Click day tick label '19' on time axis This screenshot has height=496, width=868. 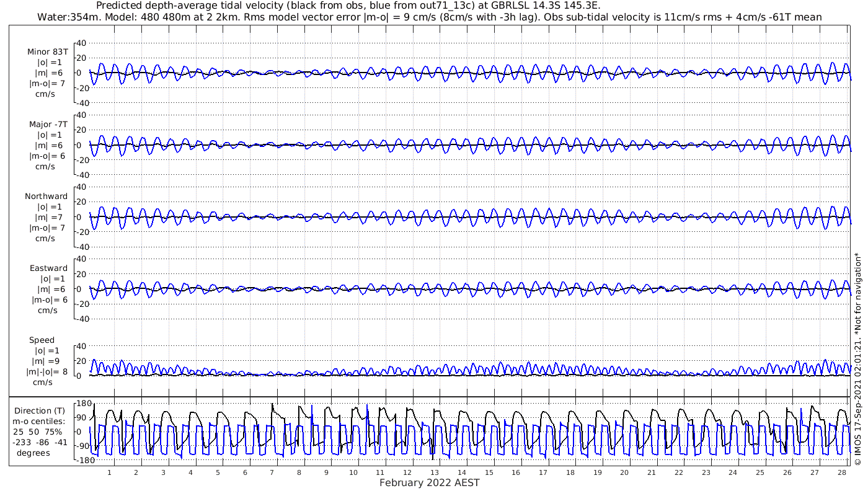tap(597, 472)
